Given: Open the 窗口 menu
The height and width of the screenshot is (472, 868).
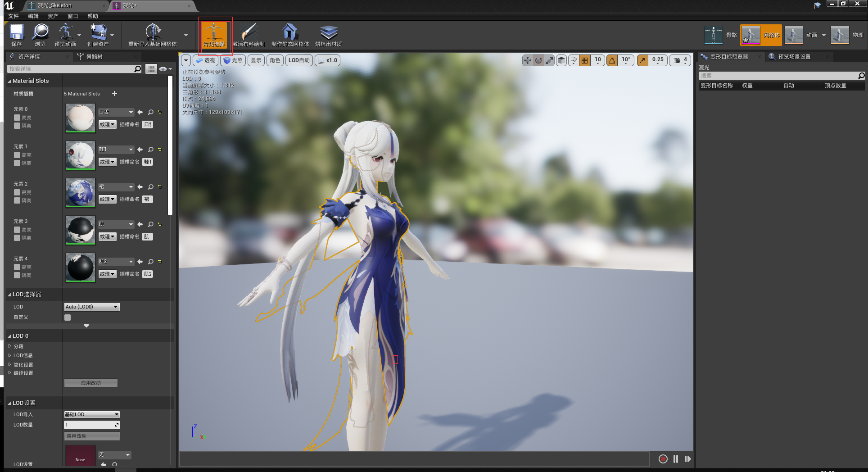Looking at the screenshot, I should click(x=73, y=16).
